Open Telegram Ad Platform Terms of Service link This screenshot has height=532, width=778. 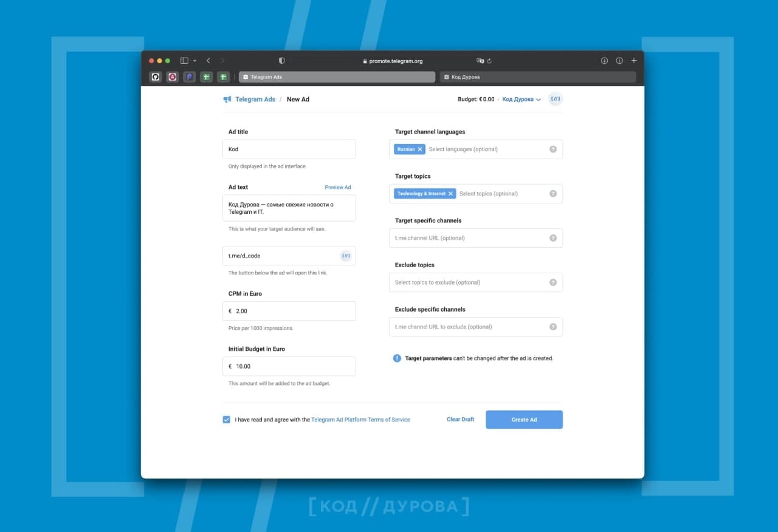pyautogui.click(x=360, y=420)
